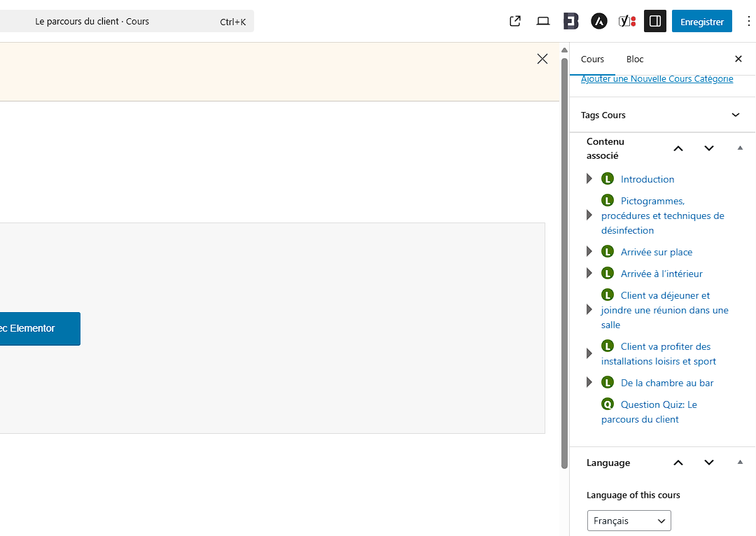Open the course preview in a new tab
This screenshot has height=536, width=756.
(515, 21)
